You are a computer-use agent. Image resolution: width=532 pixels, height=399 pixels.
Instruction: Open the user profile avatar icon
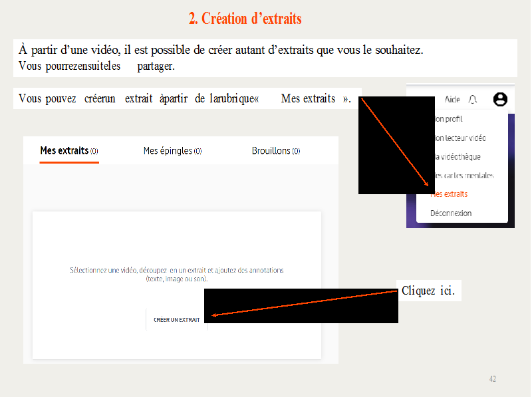point(500,99)
